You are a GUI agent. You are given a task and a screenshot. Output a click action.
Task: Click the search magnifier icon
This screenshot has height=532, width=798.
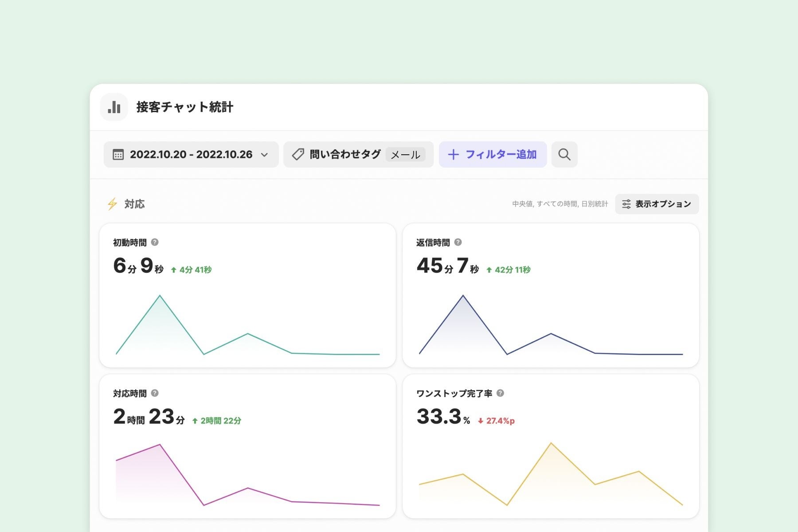pos(564,154)
